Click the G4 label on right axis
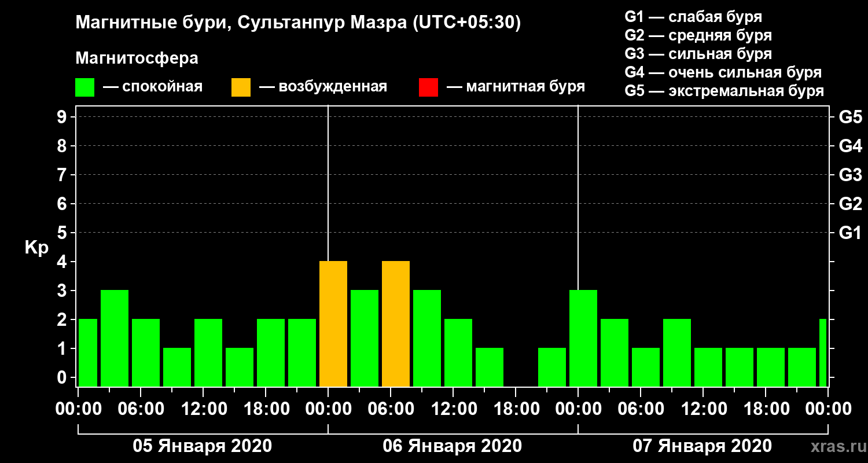868x463 pixels. pyautogui.click(x=850, y=146)
